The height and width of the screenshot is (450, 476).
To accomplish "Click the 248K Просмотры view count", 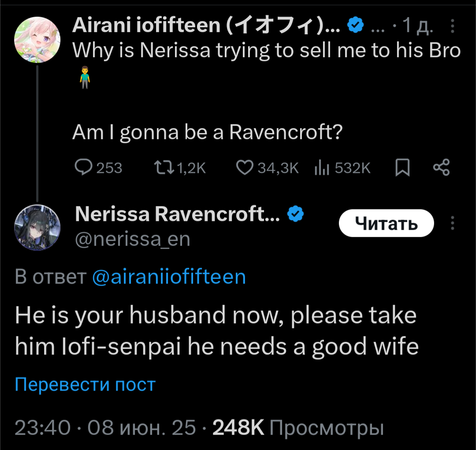I will [x=298, y=428].
